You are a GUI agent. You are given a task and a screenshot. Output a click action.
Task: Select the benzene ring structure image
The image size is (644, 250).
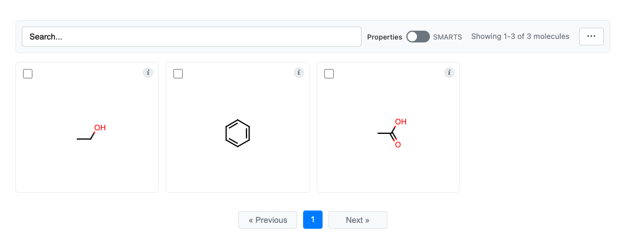(238, 133)
